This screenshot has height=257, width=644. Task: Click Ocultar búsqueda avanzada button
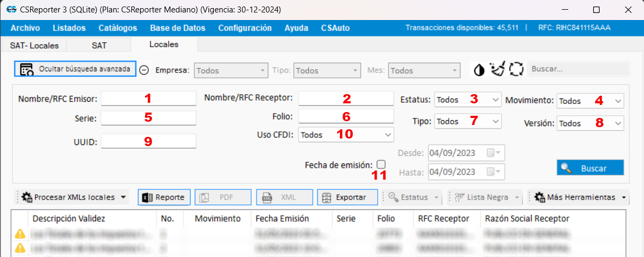click(75, 69)
